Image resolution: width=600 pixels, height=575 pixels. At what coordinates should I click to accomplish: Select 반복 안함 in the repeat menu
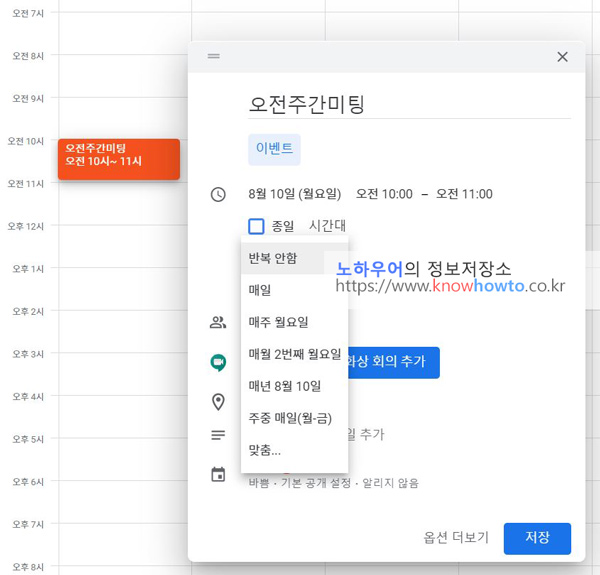pos(294,258)
